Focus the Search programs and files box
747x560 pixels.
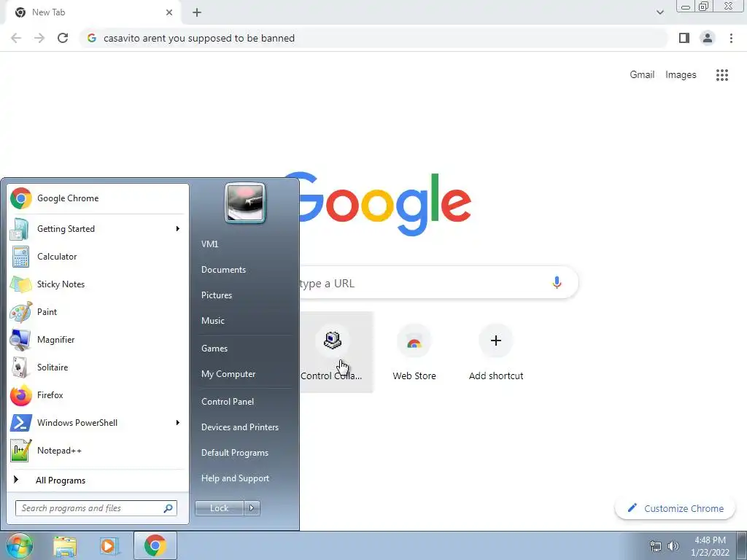click(x=96, y=508)
